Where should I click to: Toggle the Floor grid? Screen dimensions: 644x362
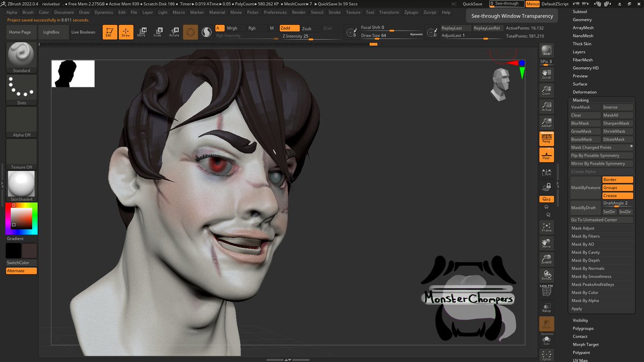[x=546, y=155]
